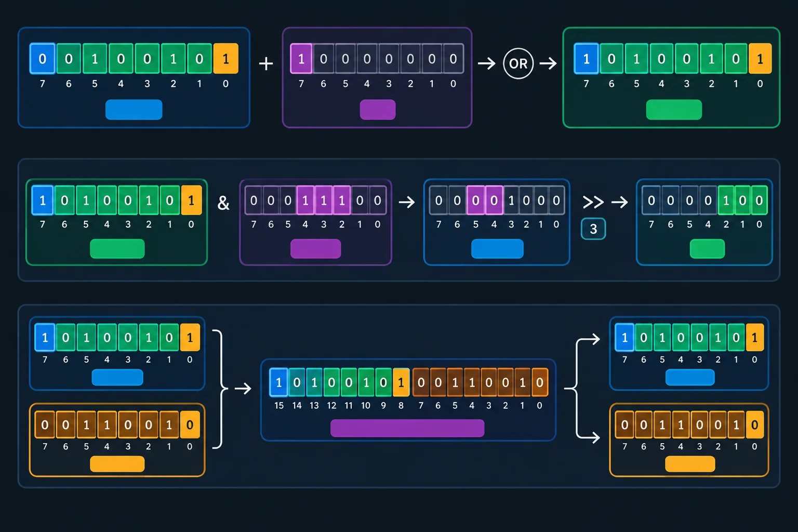Toggle blue bit 7 showing 0 in 00100101 register
This screenshot has width=798, height=532.
pyautogui.click(x=42, y=59)
